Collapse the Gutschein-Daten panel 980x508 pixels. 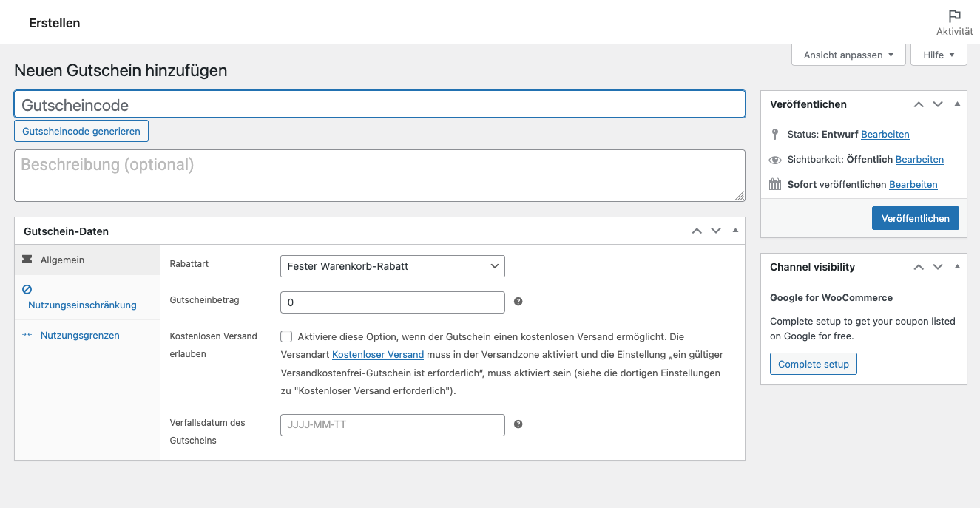735,231
